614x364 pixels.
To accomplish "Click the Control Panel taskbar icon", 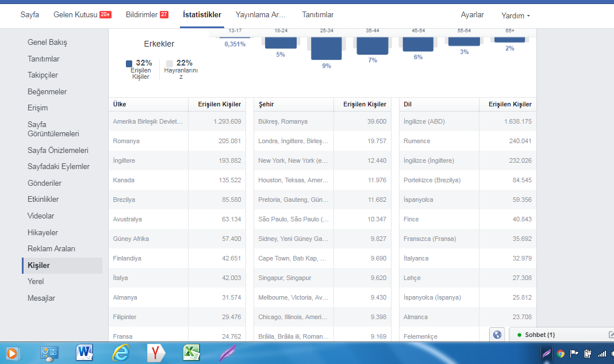I will [x=49, y=353].
